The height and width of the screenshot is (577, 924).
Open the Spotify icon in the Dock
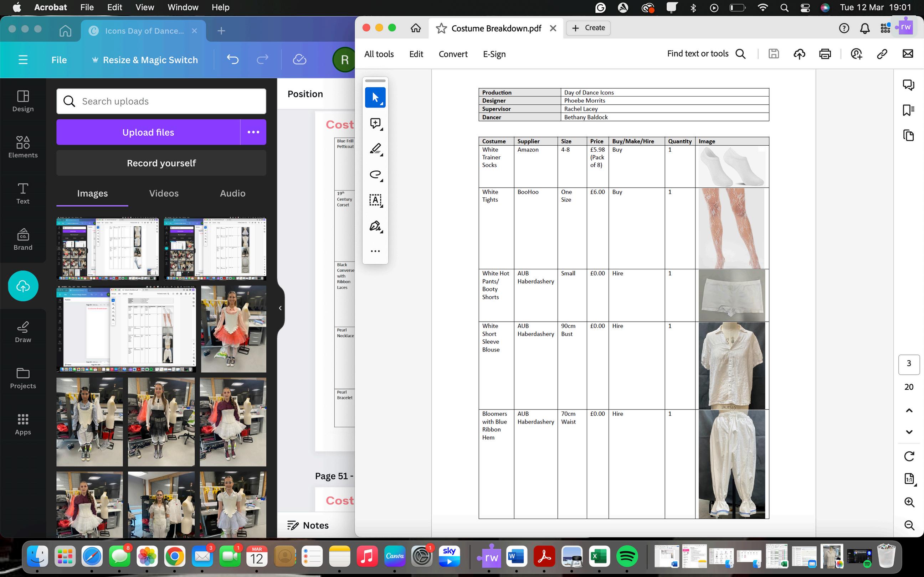tap(627, 557)
